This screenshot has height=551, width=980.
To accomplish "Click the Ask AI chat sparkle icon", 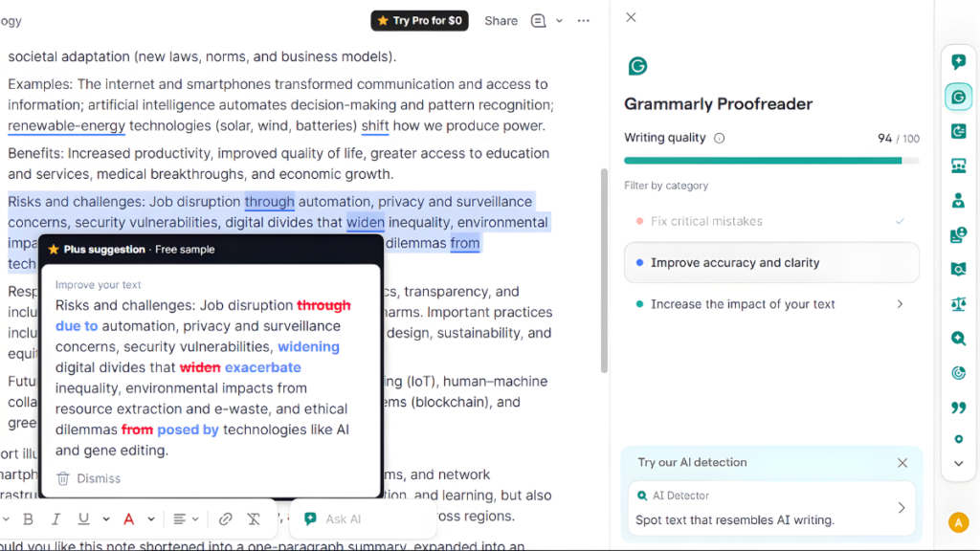I will [311, 519].
